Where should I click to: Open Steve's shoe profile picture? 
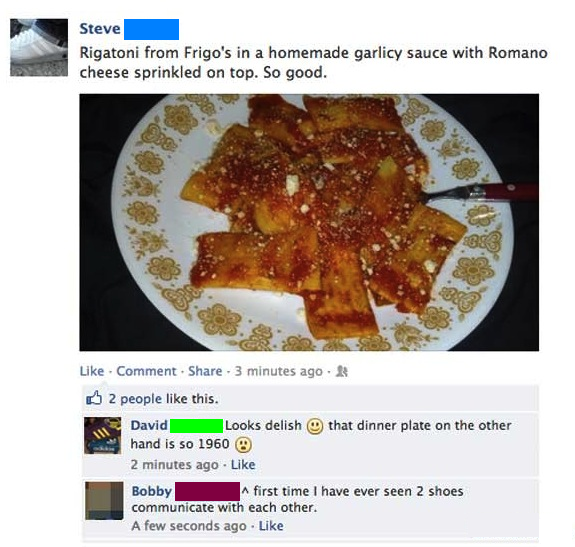[39, 47]
